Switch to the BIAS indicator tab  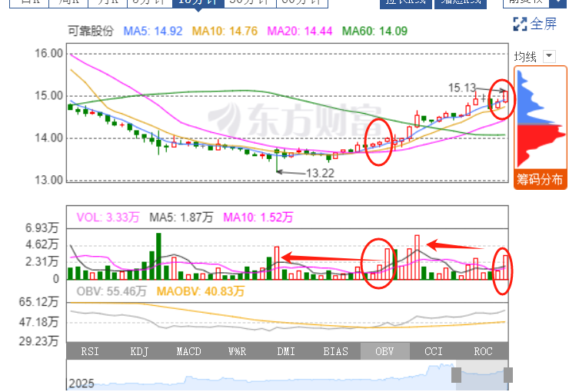pos(336,351)
